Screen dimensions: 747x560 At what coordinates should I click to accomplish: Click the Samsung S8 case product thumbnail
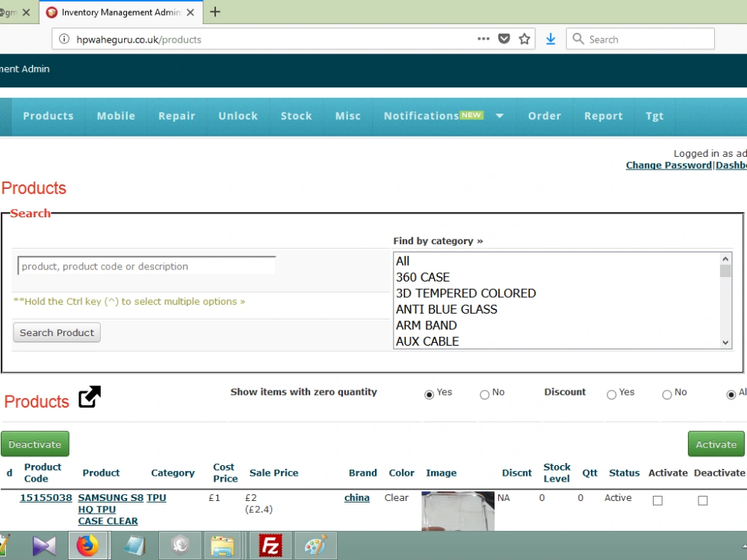click(458, 511)
